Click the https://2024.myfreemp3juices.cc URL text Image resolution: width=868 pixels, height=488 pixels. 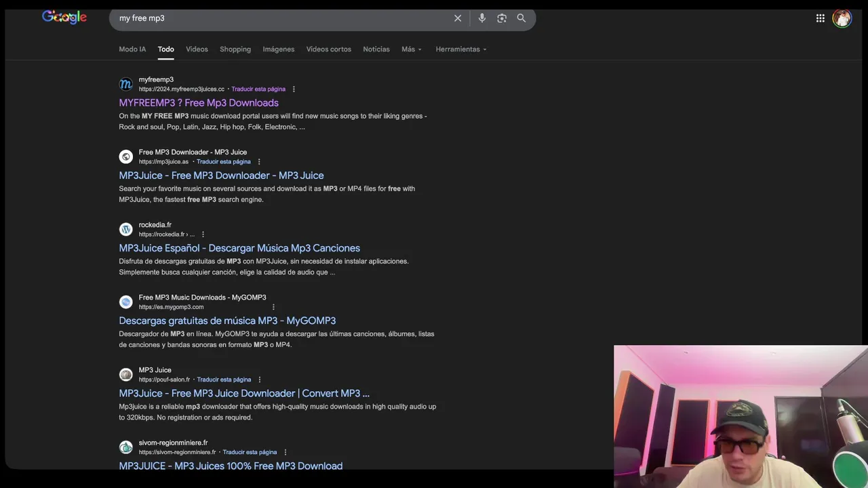pyautogui.click(x=182, y=89)
